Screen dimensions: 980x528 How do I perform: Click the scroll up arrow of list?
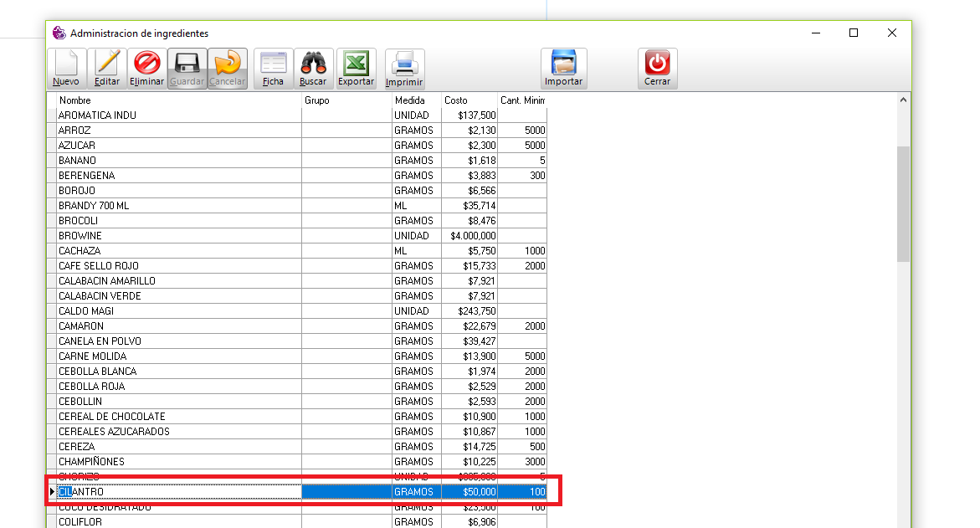[x=903, y=100]
